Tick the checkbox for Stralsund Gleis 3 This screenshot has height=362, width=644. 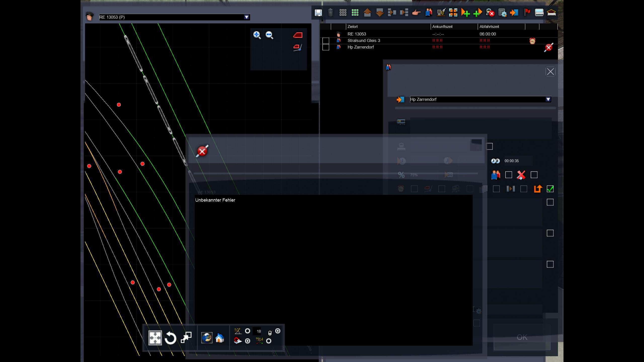coord(326,41)
